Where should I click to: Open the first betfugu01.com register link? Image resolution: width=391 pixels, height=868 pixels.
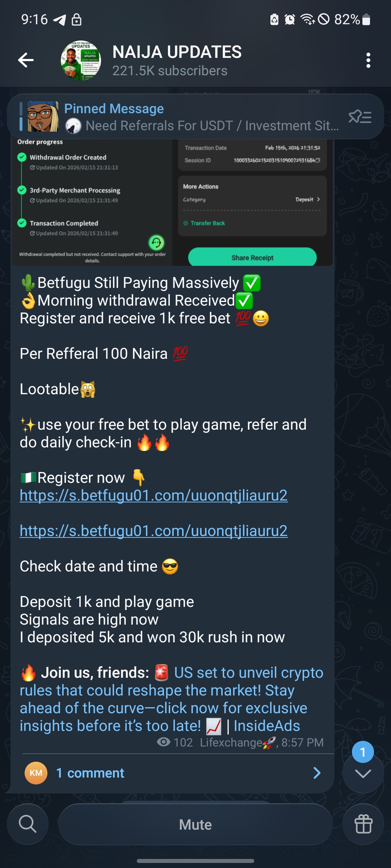pos(154,495)
